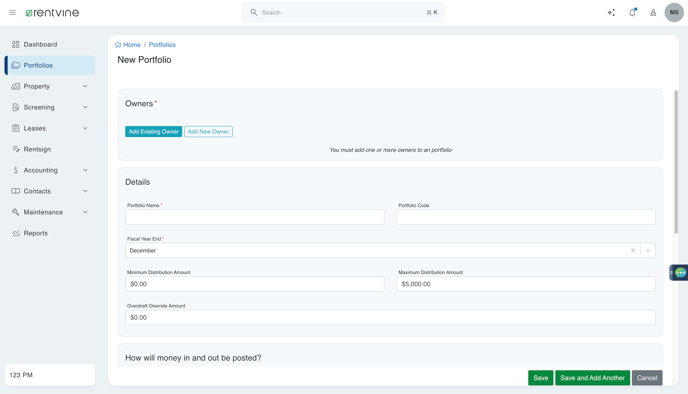Click the person icon in header
688x394 pixels.
tap(653, 13)
